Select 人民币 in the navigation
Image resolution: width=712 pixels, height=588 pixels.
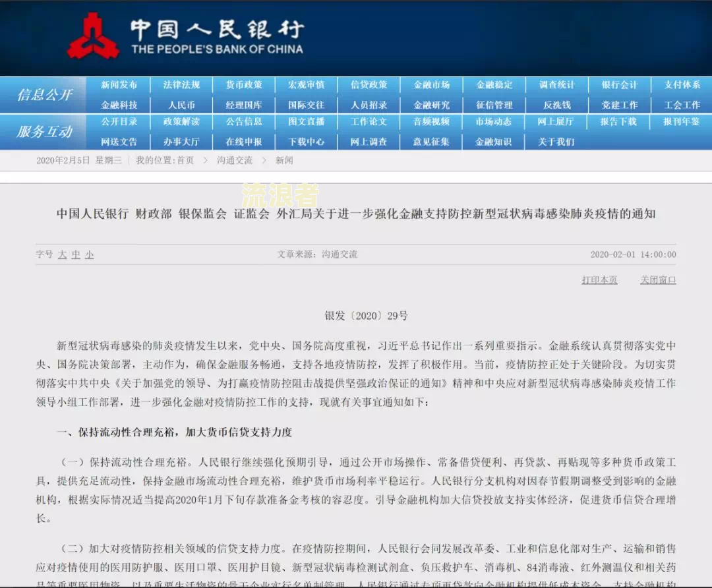[x=182, y=105]
